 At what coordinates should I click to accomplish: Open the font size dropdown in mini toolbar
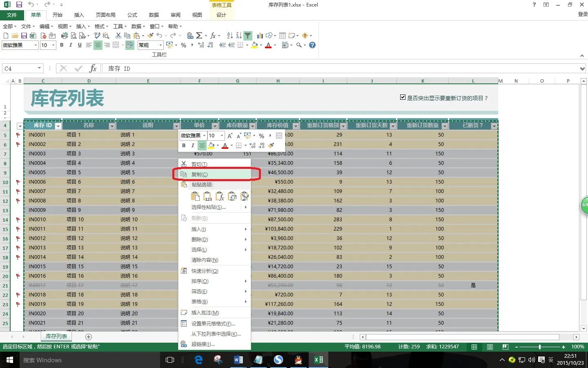pyautogui.click(x=220, y=135)
